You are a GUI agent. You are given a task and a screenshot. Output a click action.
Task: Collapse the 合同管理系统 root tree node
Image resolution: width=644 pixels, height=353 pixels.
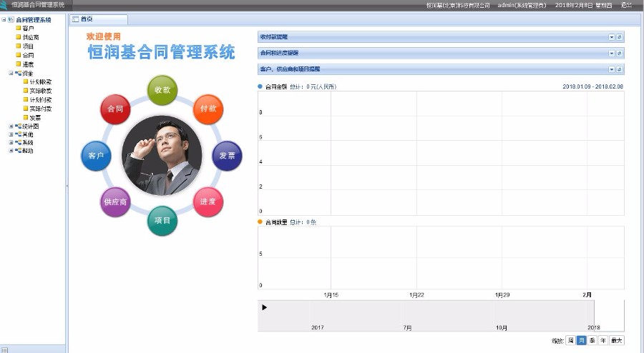[4, 19]
